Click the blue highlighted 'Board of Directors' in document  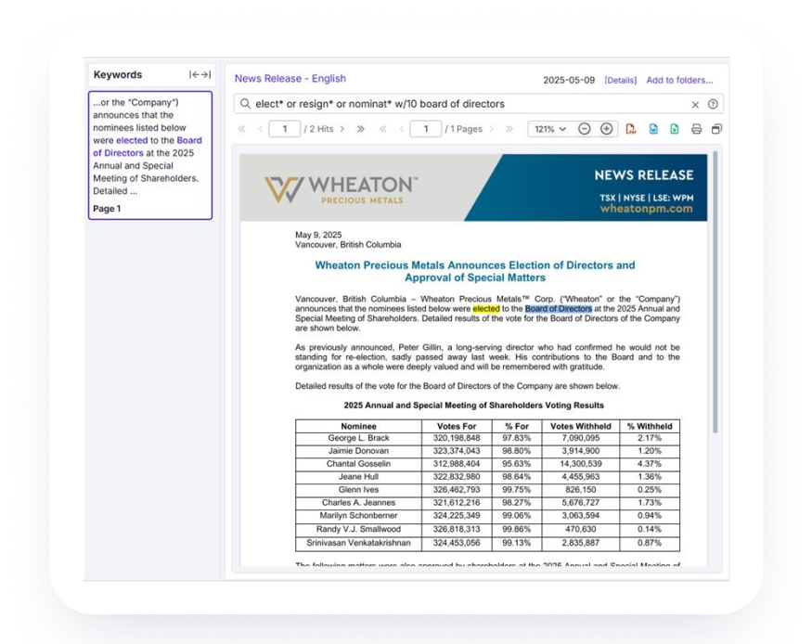click(559, 308)
